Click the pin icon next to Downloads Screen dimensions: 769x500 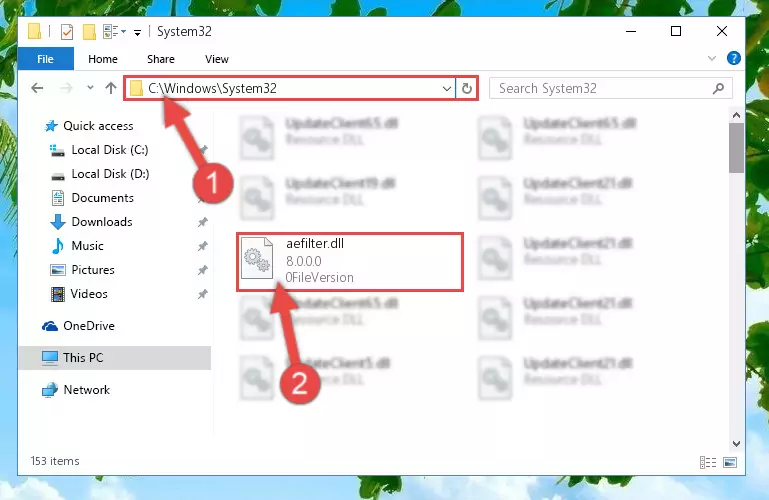[x=203, y=222]
